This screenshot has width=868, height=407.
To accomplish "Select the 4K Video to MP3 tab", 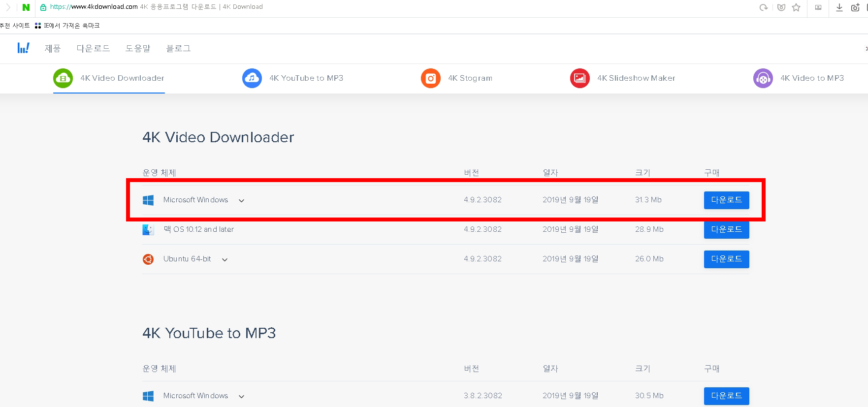I will [x=799, y=78].
